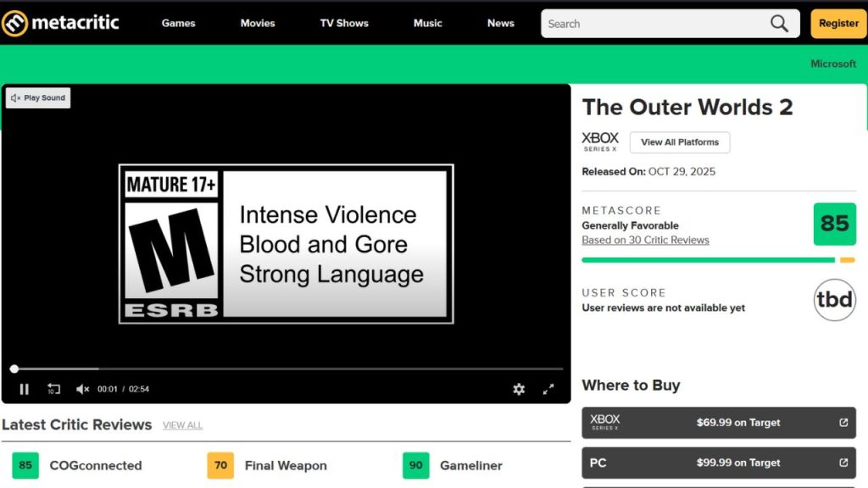The image size is (868, 488).
Task: Click the search magnifying glass icon
Action: click(x=779, y=24)
